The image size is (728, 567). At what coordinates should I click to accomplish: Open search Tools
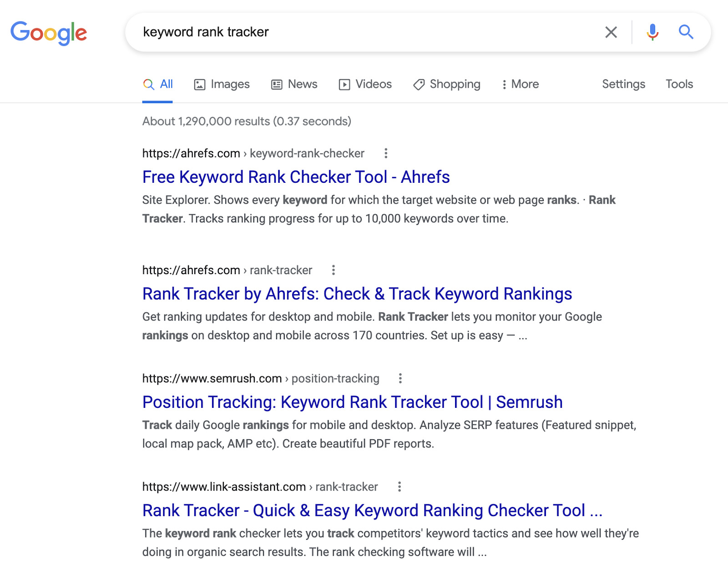(x=679, y=84)
